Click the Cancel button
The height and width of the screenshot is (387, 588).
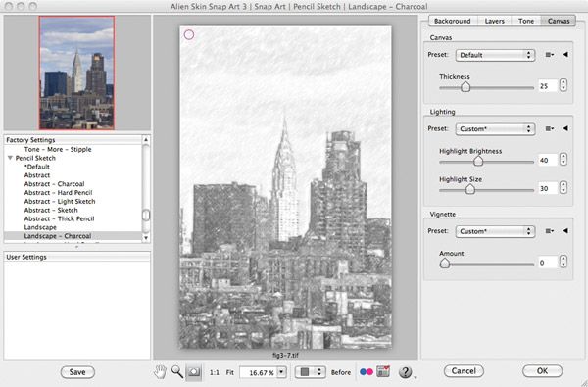coord(464,371)
